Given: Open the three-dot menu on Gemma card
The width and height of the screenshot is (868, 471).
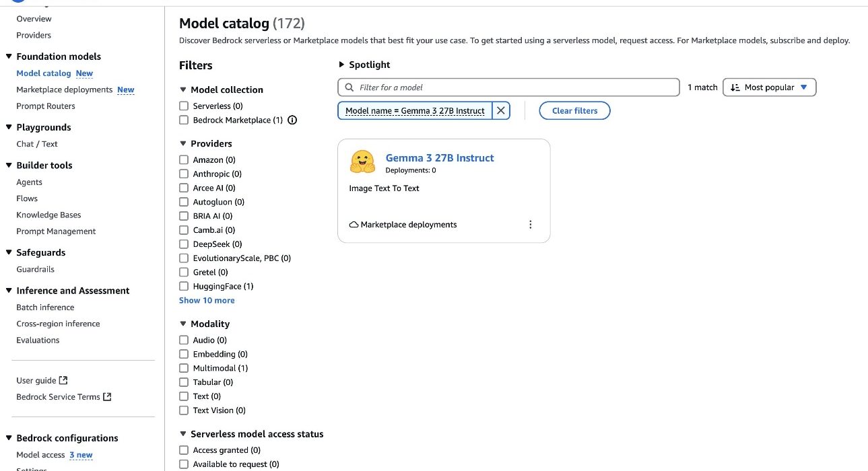Looking at the screenshot, I should [531, 225].
